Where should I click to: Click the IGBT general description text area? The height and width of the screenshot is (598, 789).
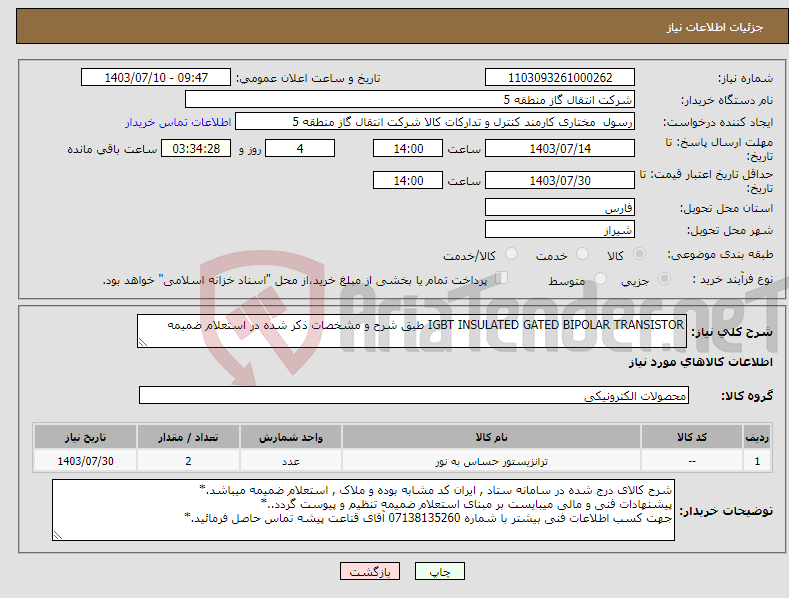412,331
